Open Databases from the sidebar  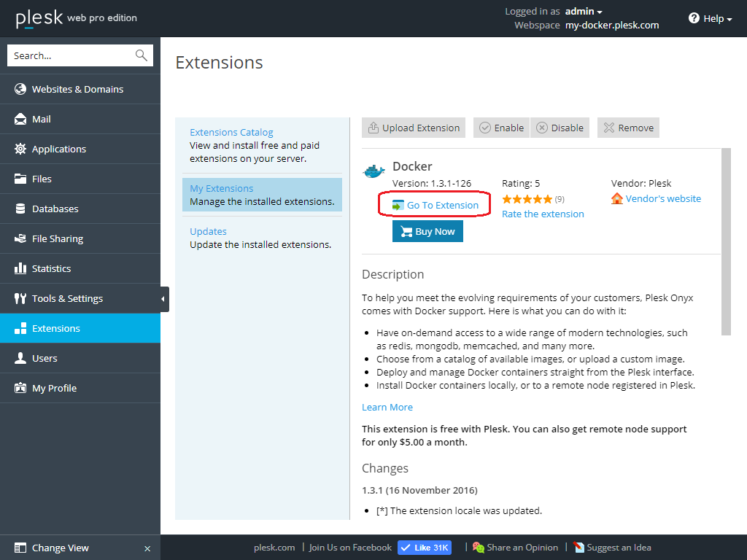[80, 209]
